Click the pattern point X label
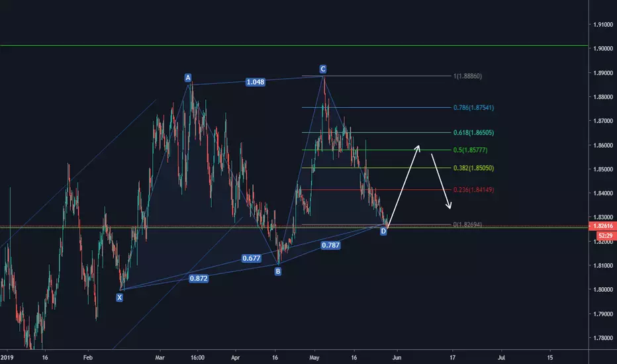617x364 pixels. pos(119,298)
